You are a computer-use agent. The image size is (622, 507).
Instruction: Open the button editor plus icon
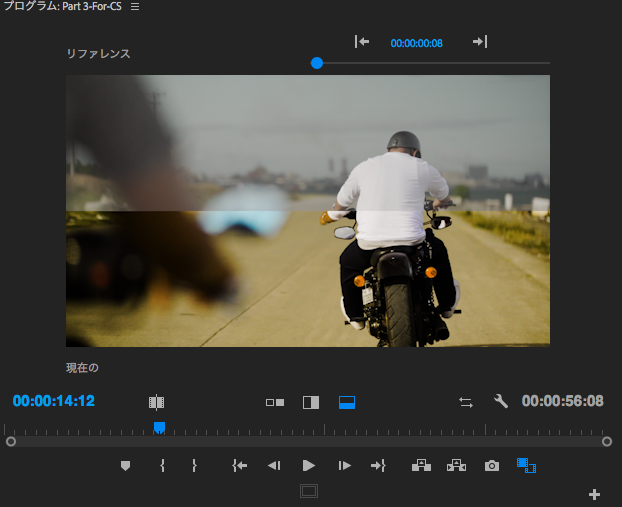click(594, 494)
